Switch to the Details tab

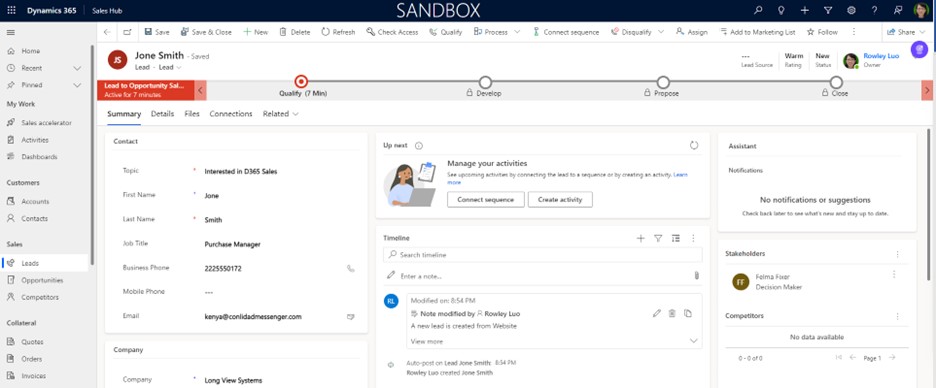click(162, 114)
